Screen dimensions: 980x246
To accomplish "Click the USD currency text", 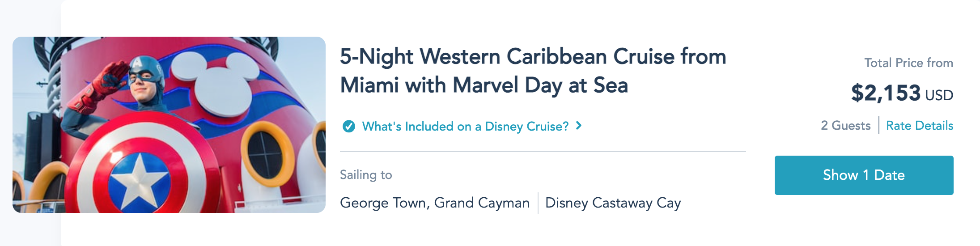I will pyautogui.click(x=939, y=95).
